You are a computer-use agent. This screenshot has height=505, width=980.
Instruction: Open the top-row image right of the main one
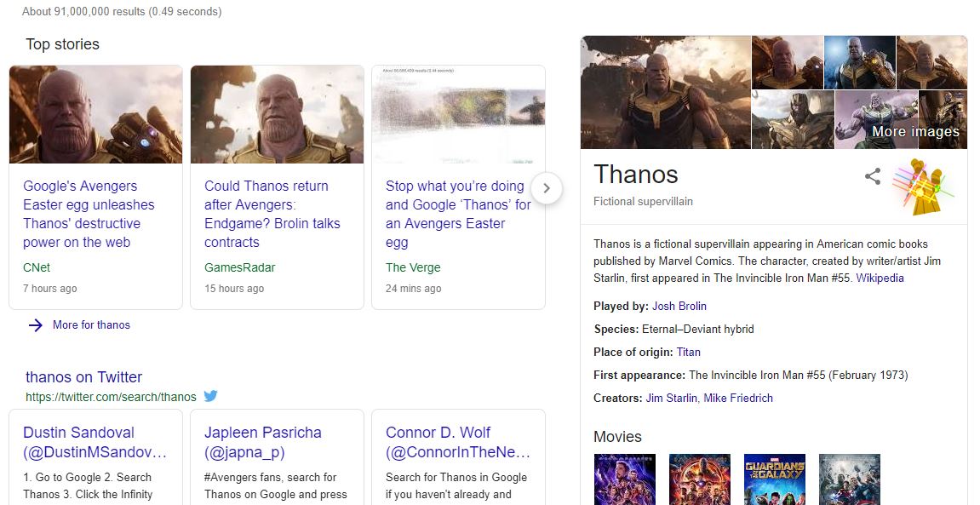(788, 62)
